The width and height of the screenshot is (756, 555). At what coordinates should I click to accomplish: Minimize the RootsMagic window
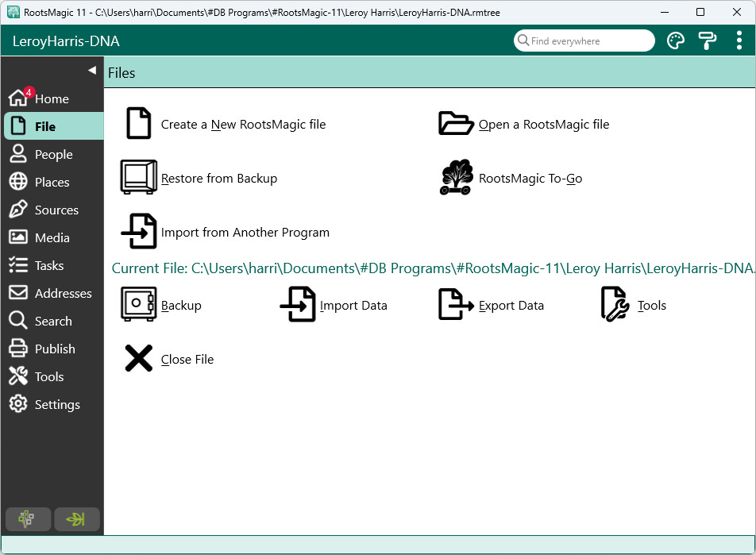tap(665, 12)
